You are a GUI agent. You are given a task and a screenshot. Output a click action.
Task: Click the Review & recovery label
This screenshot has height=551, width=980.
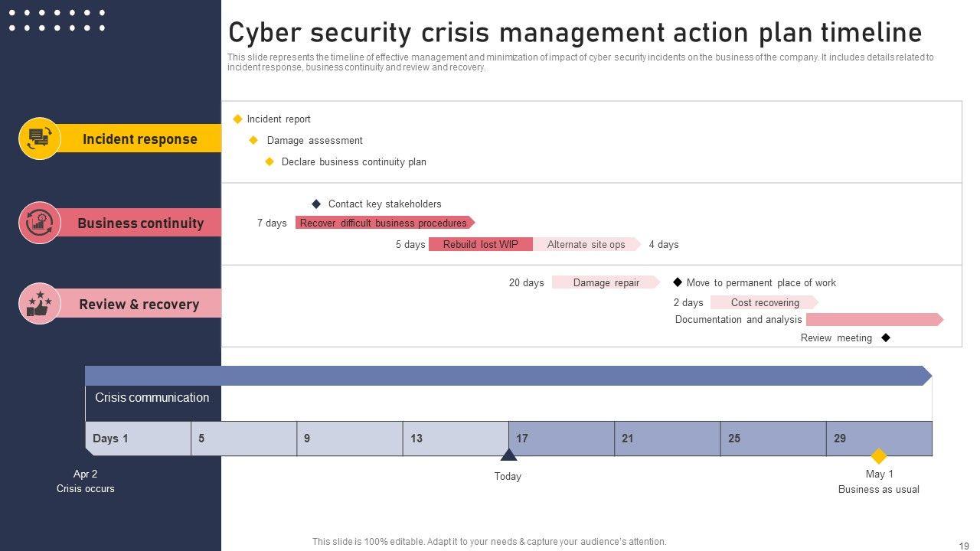pos(139,305)
